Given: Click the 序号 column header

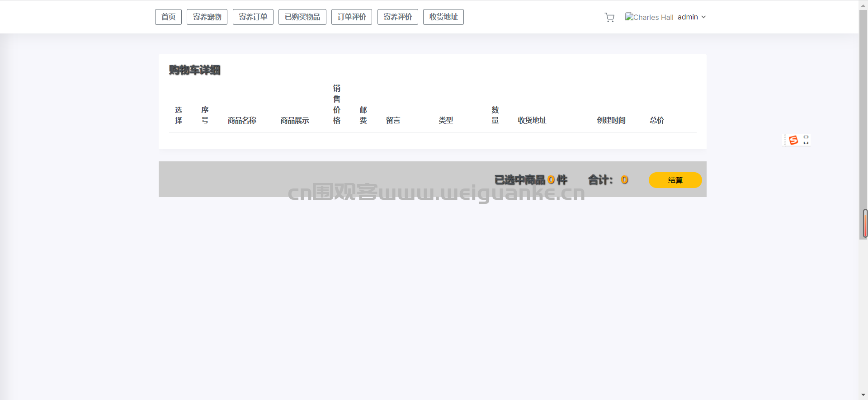Looking at the screenshot, I should click(205, 115).
